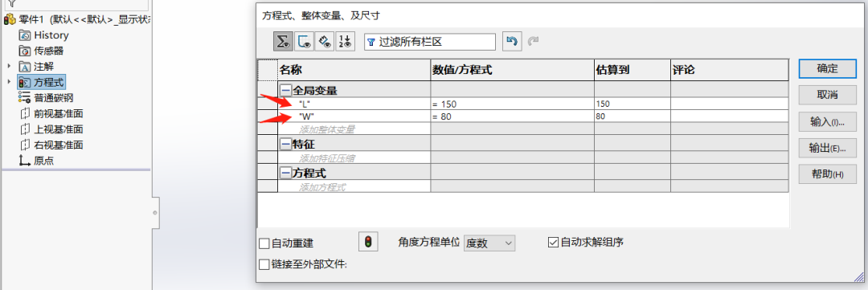Click the '= 80' value cell
This screenshot has height=290, width=868.
pyautogui.click(x=513, y=116)
